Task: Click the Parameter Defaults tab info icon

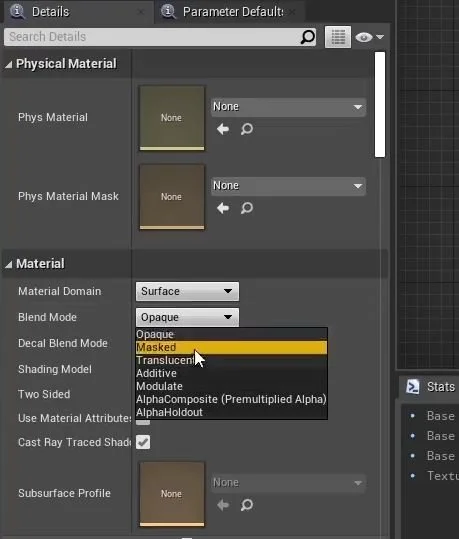Action: [x=168, y=11]
